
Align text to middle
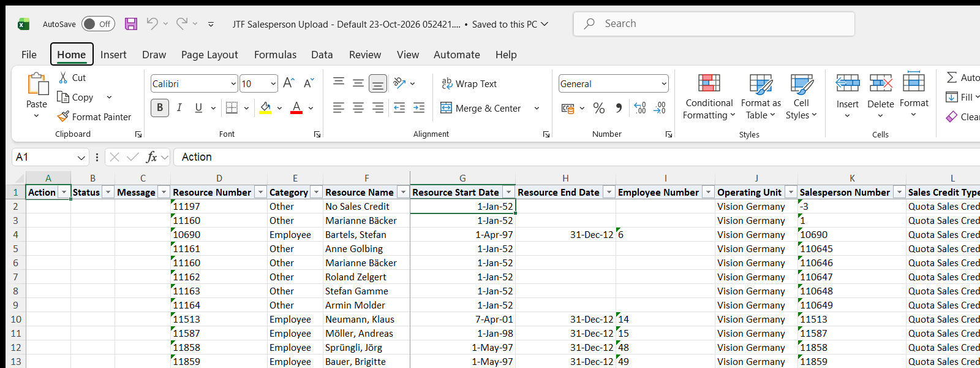[358, 83]
